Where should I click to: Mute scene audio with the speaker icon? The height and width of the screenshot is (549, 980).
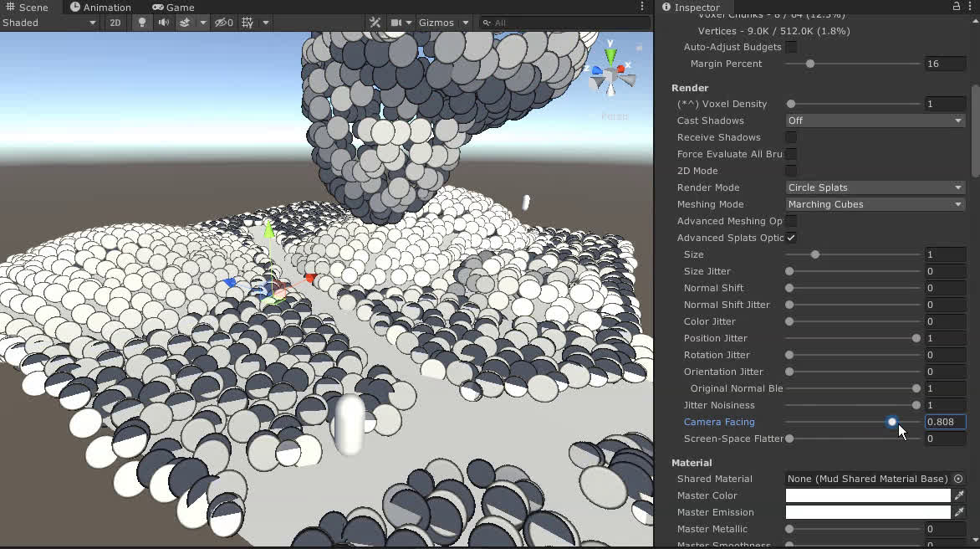164,23
